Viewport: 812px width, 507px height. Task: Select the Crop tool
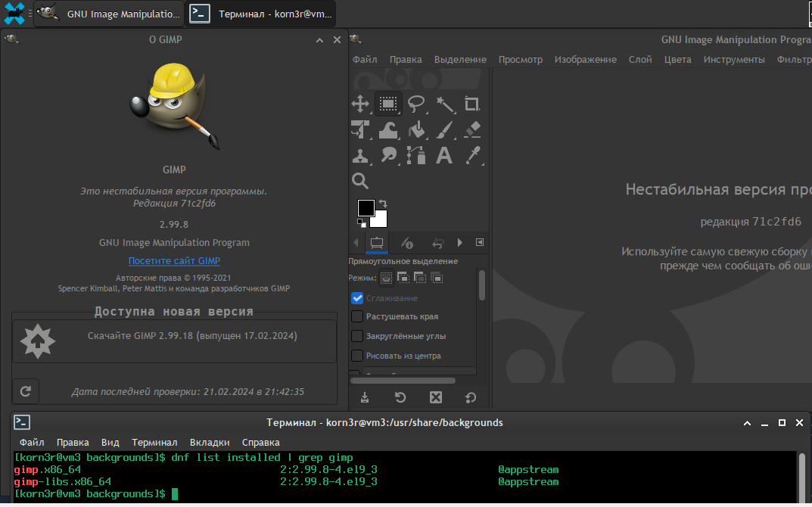coord(472,104)
